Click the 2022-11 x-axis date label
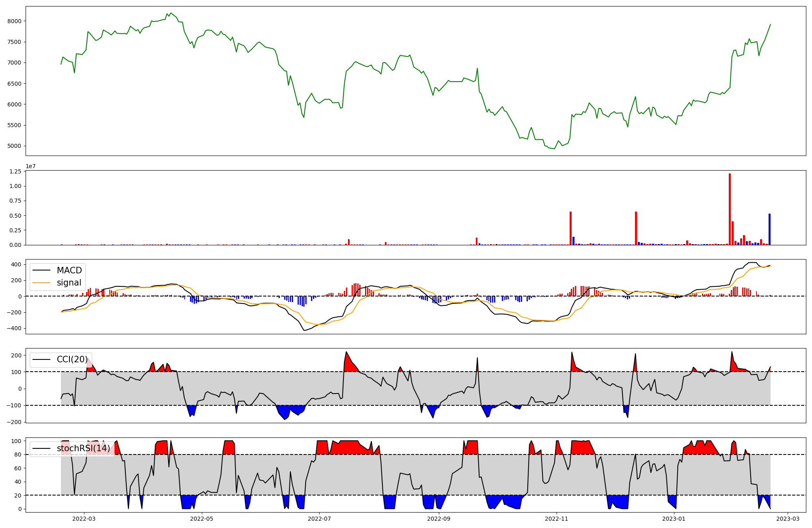Screen dimensions: 812x528 (x=556, y=519)
